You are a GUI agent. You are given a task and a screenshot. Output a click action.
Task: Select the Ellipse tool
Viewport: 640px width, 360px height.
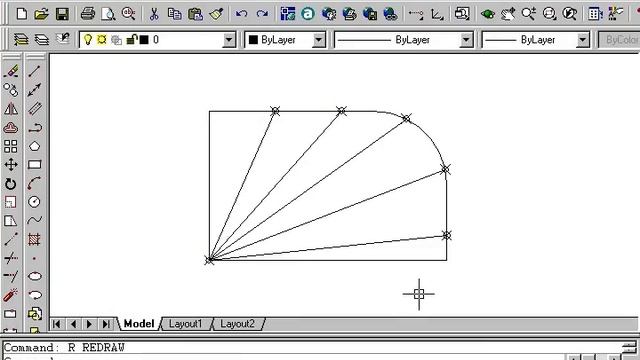(35, 276)
